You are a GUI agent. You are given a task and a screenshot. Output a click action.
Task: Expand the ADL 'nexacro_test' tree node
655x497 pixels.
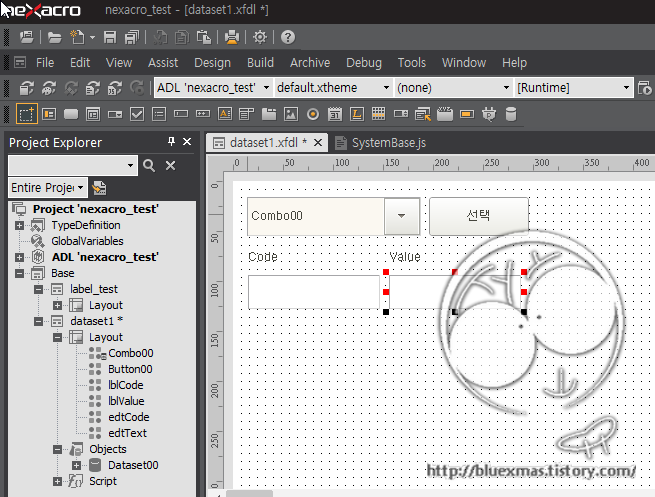(19, 257)
